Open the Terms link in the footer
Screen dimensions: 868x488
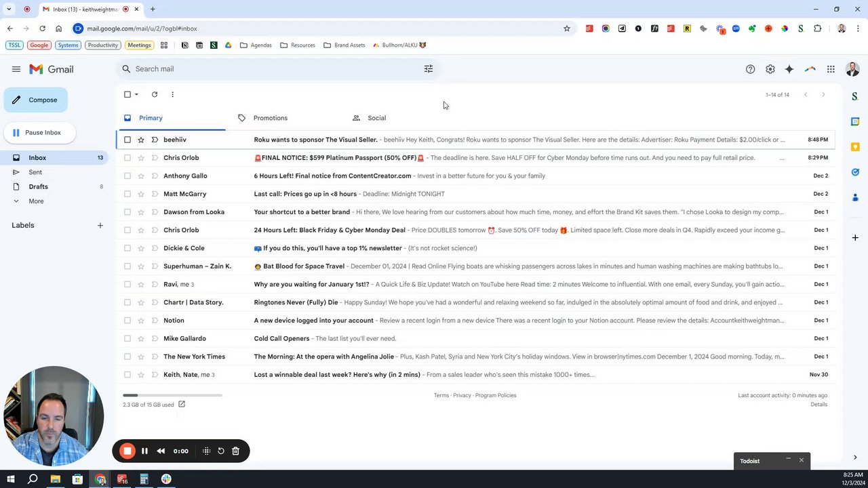(441, 395)
